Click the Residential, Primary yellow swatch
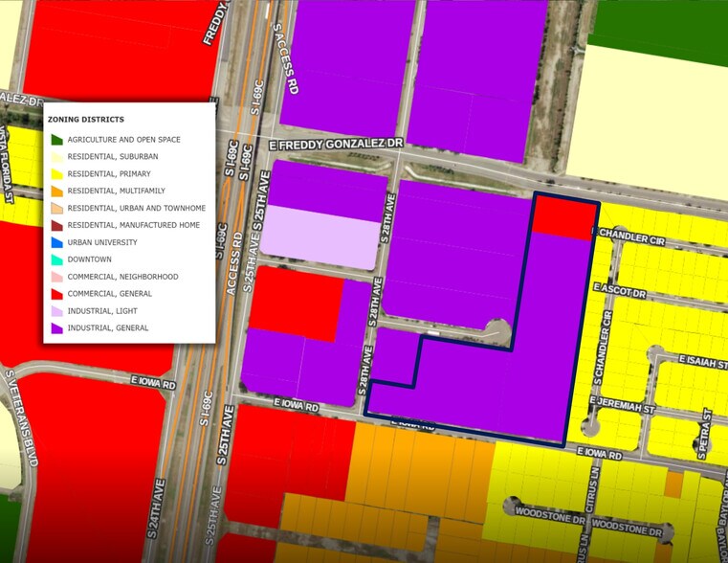The width and height of the screenshot is (728, 563). coord(57,174)
